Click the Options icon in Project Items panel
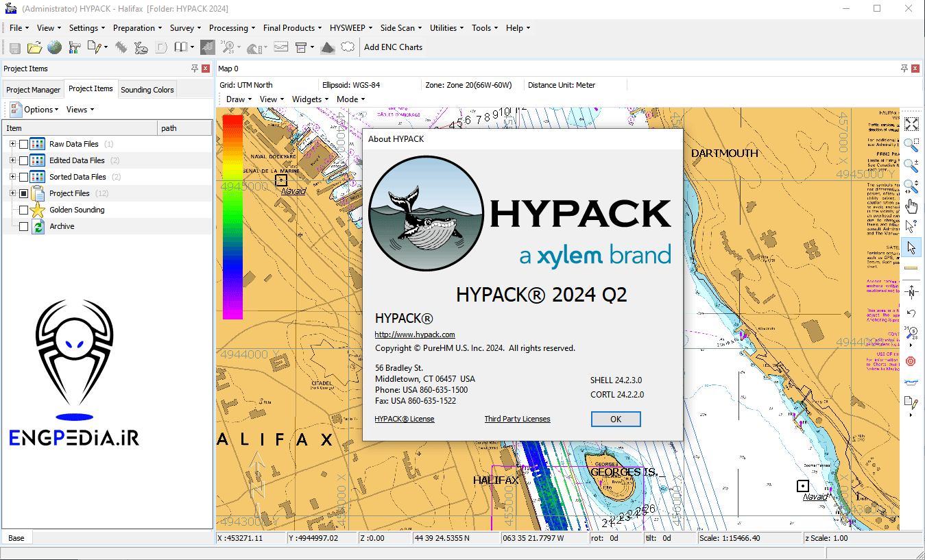This screenshot has width=925, height=560. 15,110
